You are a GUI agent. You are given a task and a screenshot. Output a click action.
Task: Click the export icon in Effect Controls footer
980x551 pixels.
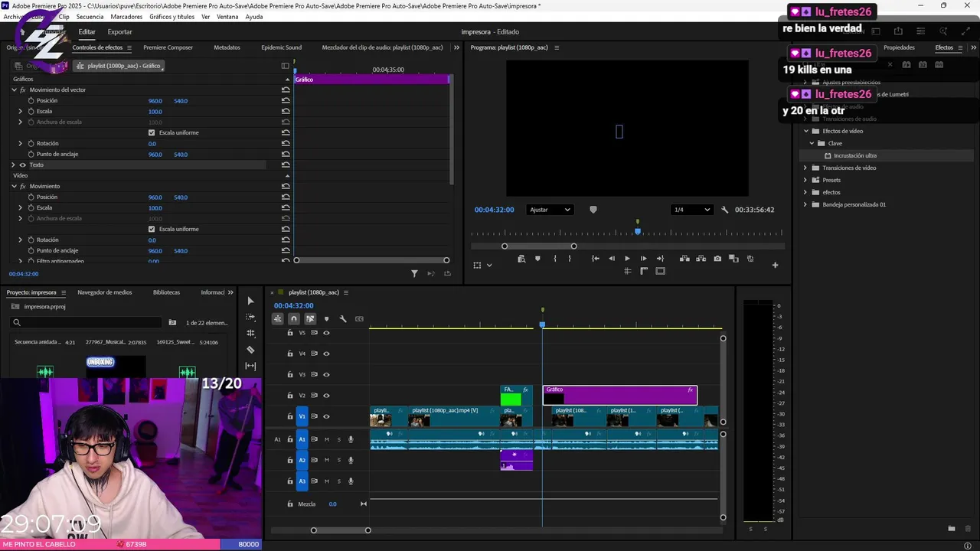coord(447,273)
